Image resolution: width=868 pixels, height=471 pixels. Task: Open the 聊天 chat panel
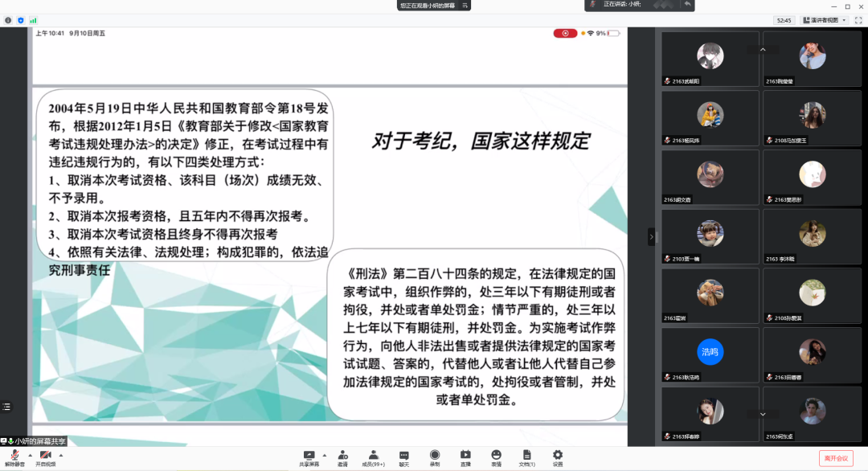tap(404, 456)
